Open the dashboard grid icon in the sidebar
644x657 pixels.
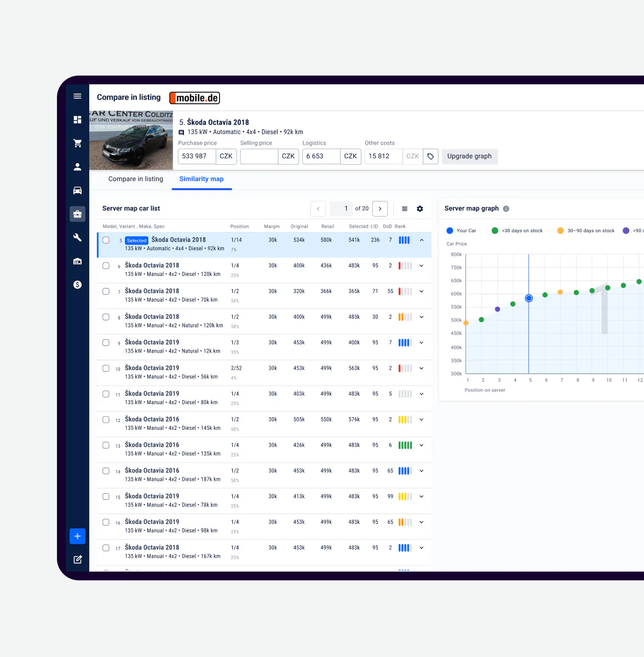click(77, 119)
